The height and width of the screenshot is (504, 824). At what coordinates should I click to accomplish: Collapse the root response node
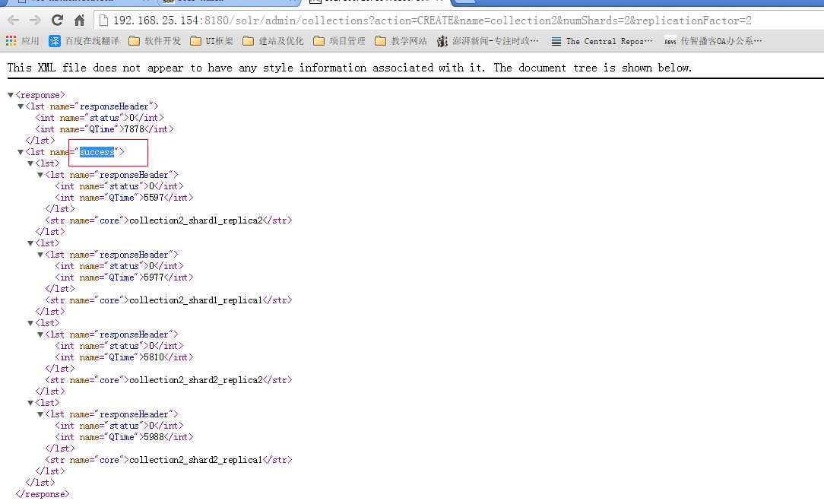10,95
